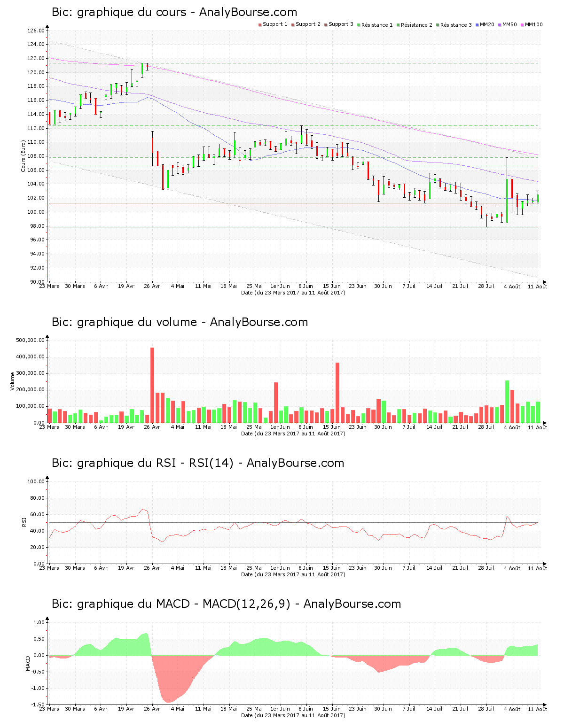Click '1er Juin' date on RSI chart axis

pos(281,568)
